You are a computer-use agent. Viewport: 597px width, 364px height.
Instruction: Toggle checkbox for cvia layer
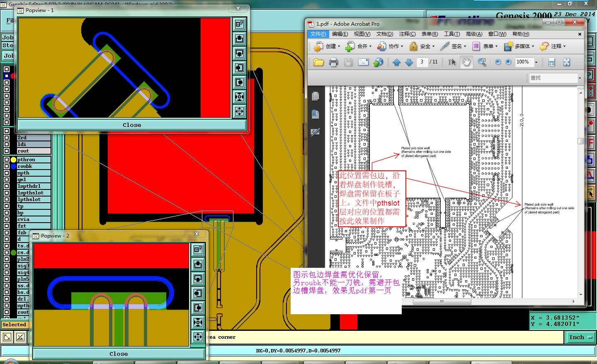[7, 219]
